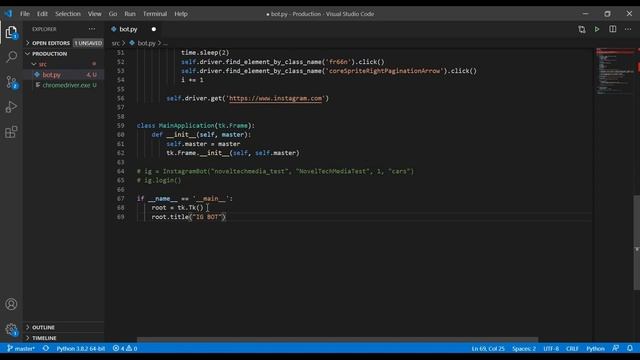Click the feedback icon in status bar
Screen dimensions: 640x360
[616, 348]
